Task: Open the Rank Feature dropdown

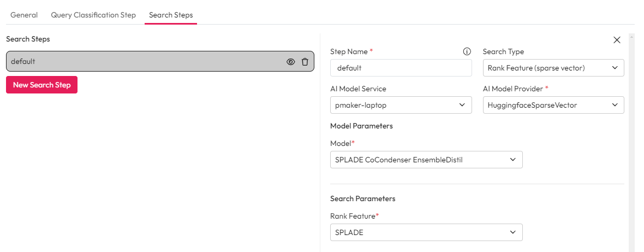Action: tap(426, 232)
